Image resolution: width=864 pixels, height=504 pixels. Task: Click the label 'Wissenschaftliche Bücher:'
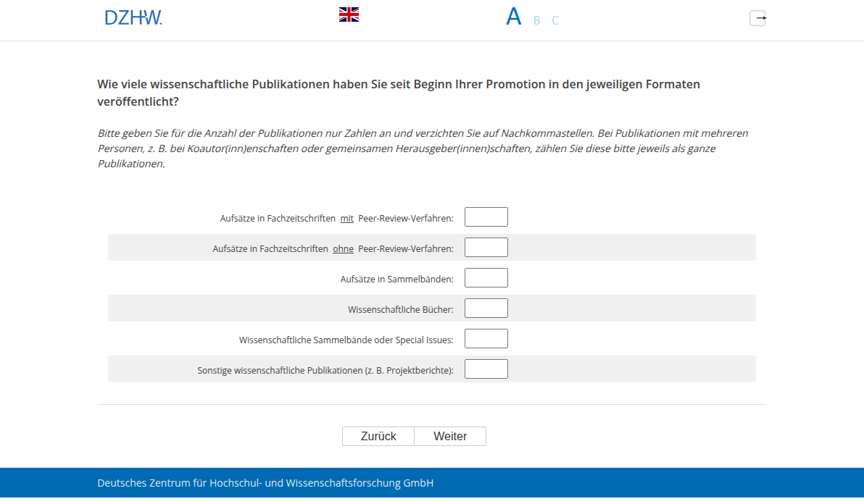pyautogui.click(x=401, y=310)
